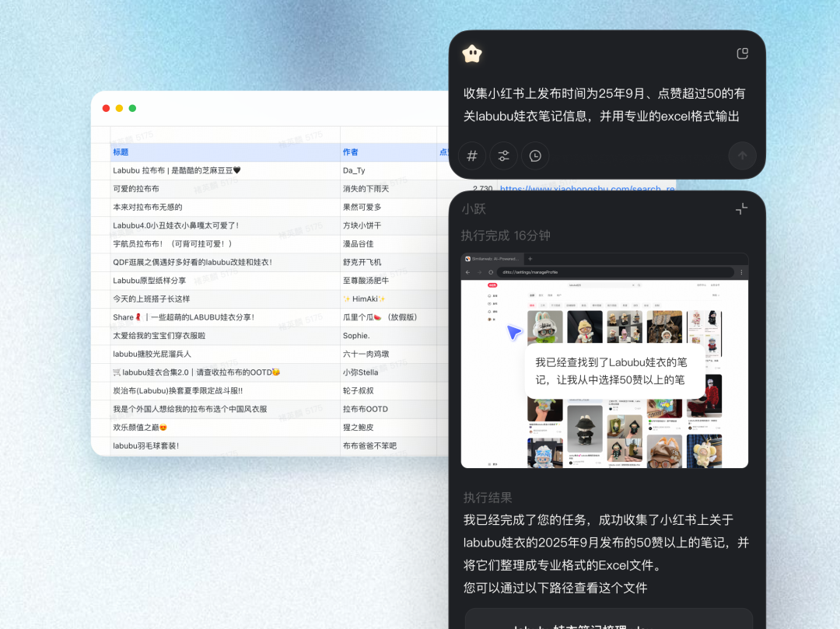
Task: Click the prompt text starting with 收集小红书上
Action: click(604, 105)
